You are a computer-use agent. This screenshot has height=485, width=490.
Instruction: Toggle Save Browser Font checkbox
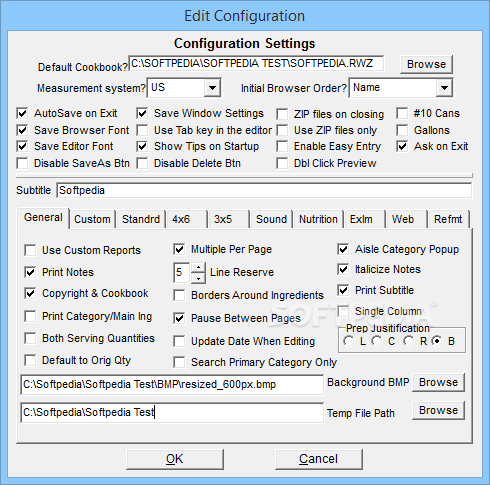pos(22,130)
